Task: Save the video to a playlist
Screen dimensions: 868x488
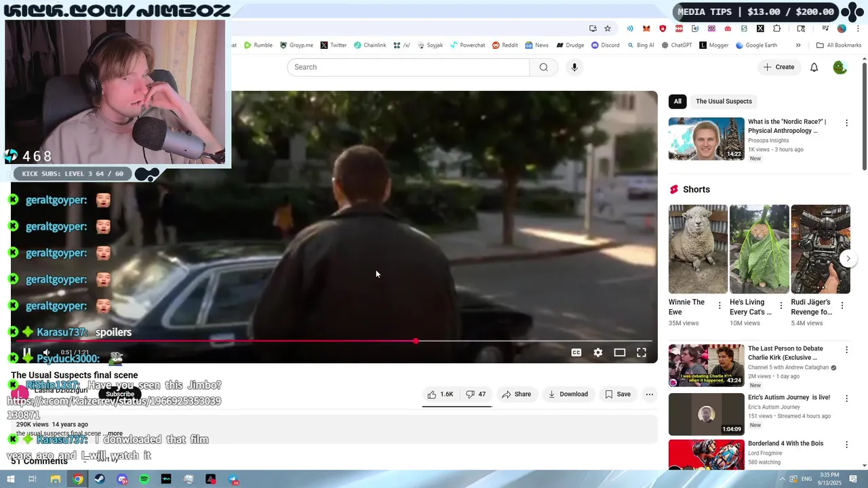Action: click(x=618, y=394)
